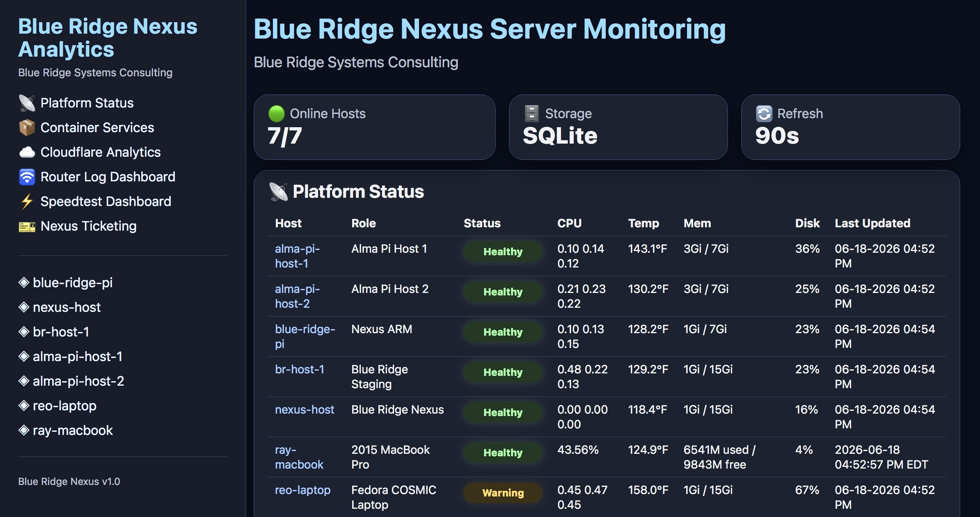Click the diamond icon next to ray-macbook in sidebar

[24, 430]
